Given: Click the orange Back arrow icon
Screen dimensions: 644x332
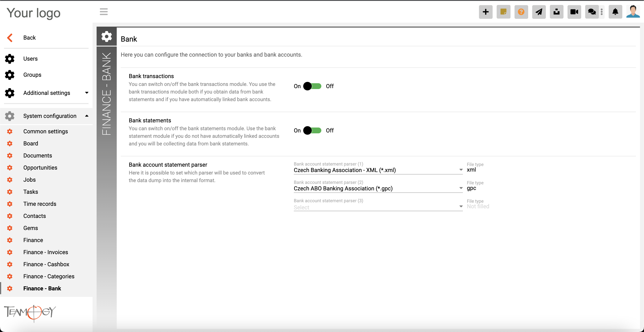Looking at the screenshot, I should [10, 38].
